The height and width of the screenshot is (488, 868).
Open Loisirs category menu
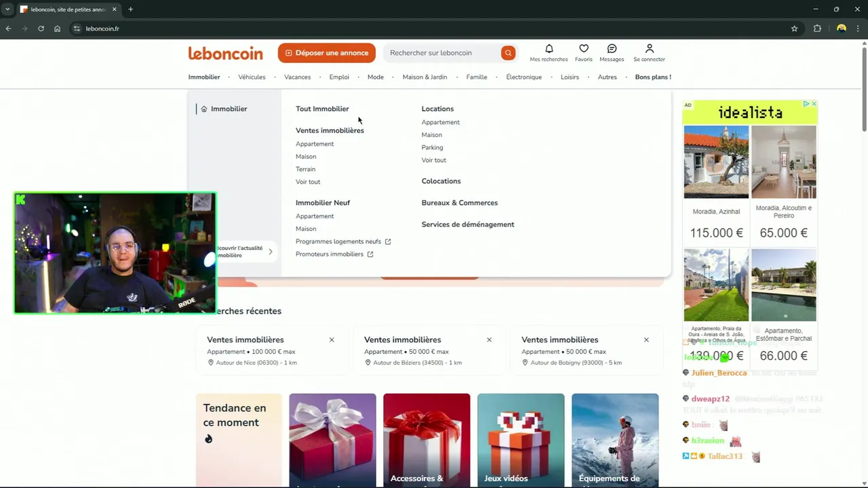(570, 77)
